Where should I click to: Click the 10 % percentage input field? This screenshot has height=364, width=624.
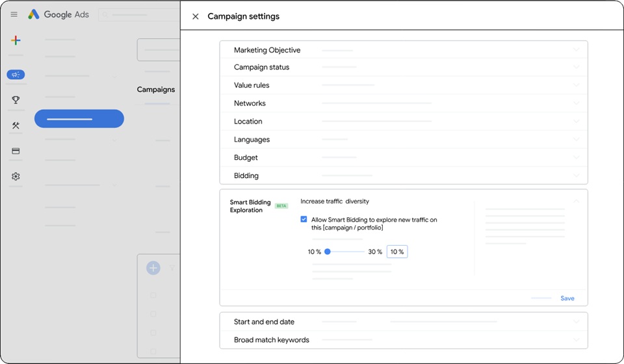tap(396, 252)
